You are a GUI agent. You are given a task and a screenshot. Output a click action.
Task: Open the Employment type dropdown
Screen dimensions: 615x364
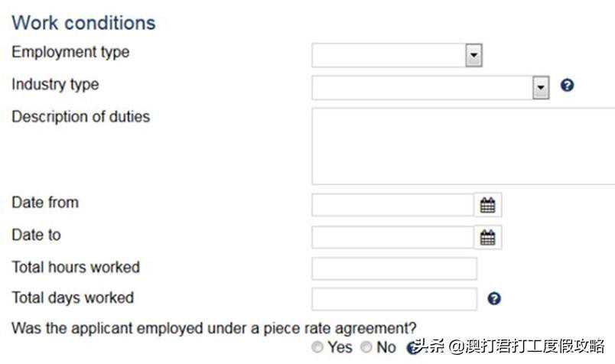473,55
